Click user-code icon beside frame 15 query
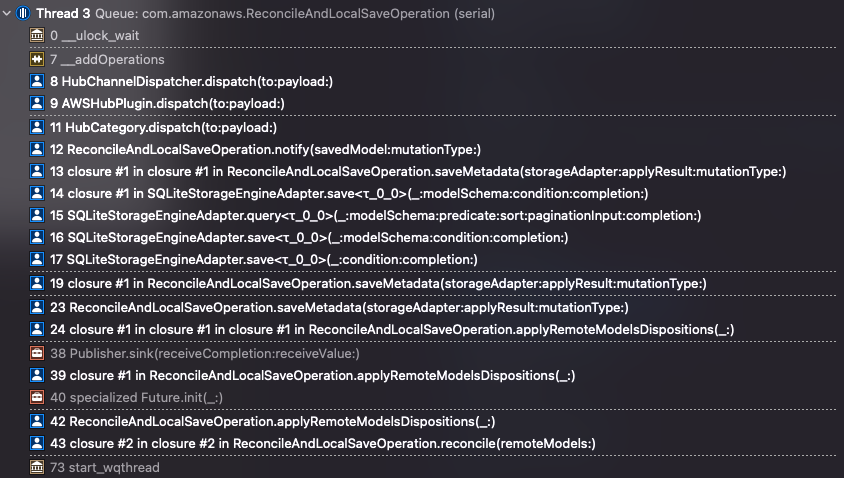This screenshot has height=478, width=844. click(37, 216)
